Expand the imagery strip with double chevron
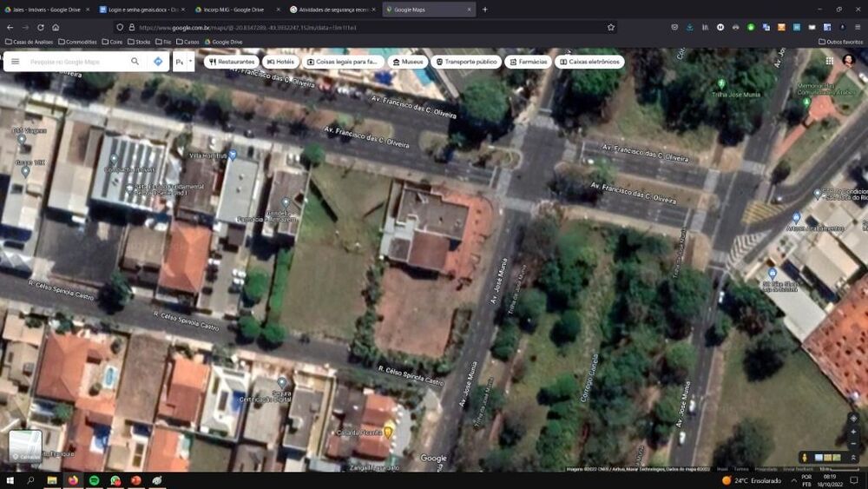Image resolution: width=868 pixels, height=489 pixels. pyautogui.click(x=853, y=458)
